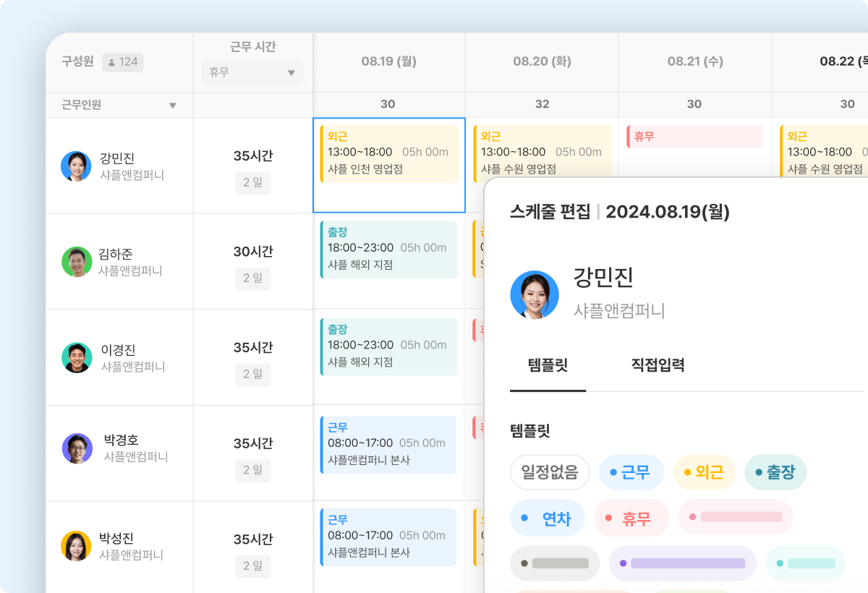Open the 휴무 work-time dropdown
The height and width of the screenshot is (593, 868).
click(x=252, y=73)
